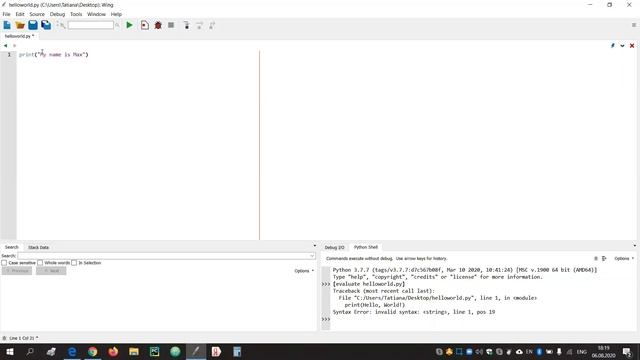Click the Step Over toolbar icon

pyautogui.click(x=200, y=25)
